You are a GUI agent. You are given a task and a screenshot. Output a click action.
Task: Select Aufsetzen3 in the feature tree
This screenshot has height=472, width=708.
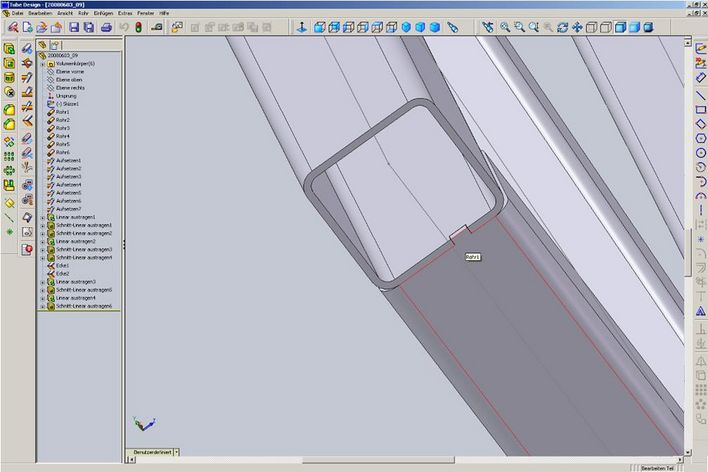tap(68, 176)
